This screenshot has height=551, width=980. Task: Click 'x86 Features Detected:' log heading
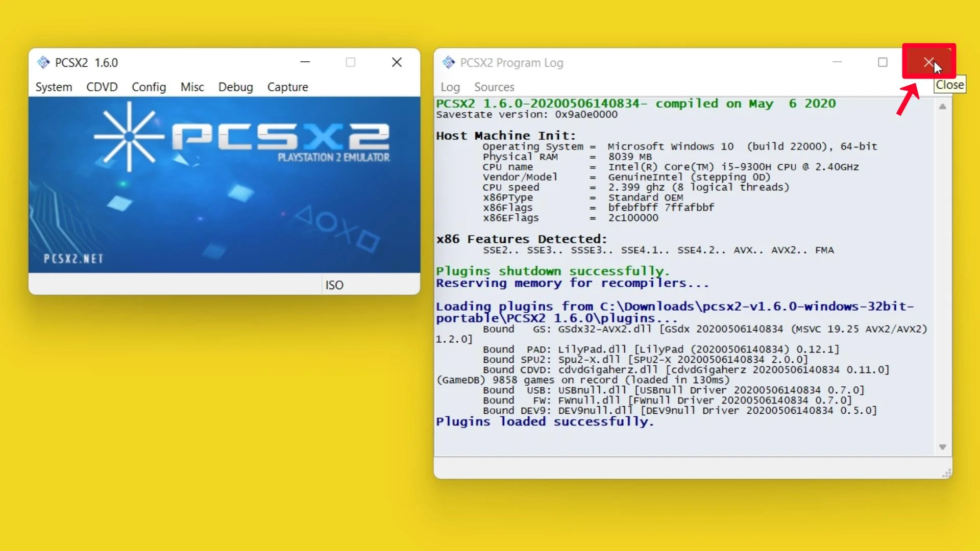pos(521,239)
